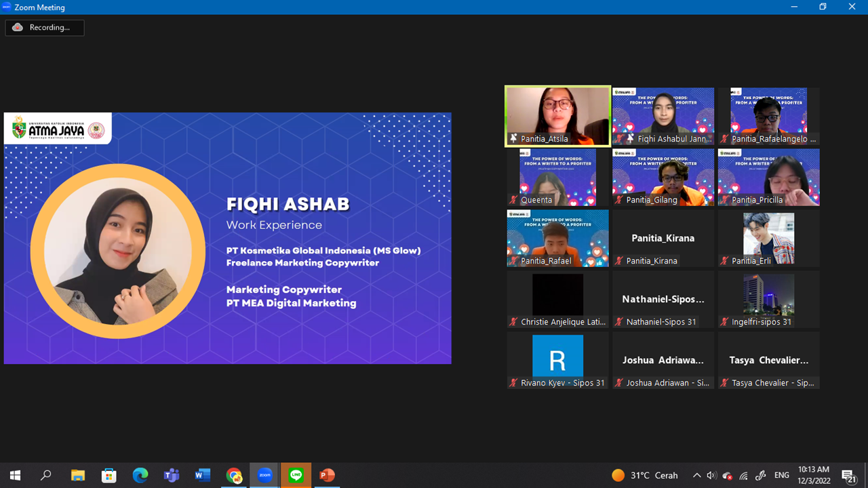The image size is (868, 488).
Task: Open the notification center with 21 notifications
Action: (x=848, y=475)
